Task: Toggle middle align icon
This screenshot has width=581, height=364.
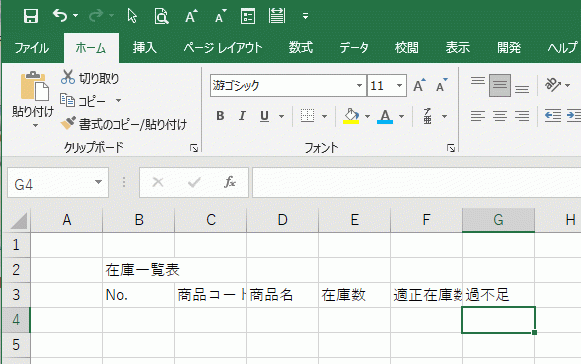Action: click(x=500, y=85)
